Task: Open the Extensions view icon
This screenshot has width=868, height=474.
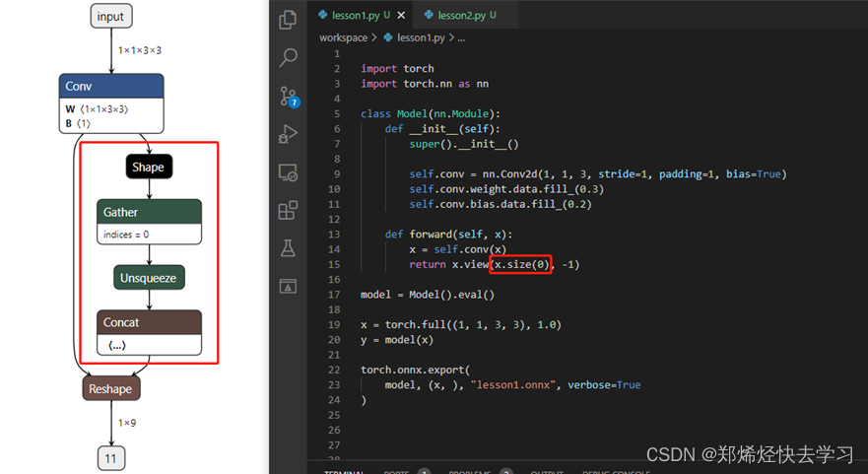Action: click(288, 210)
